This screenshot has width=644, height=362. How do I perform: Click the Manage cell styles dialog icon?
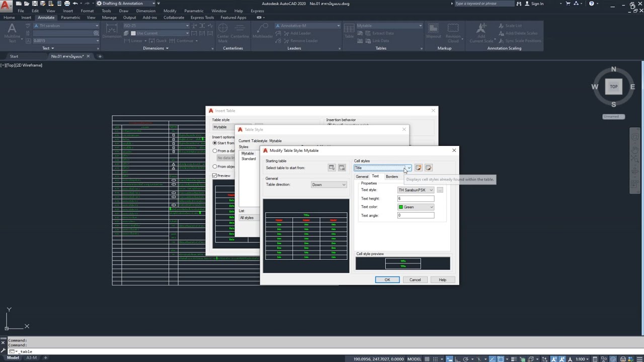click(428, 168)
